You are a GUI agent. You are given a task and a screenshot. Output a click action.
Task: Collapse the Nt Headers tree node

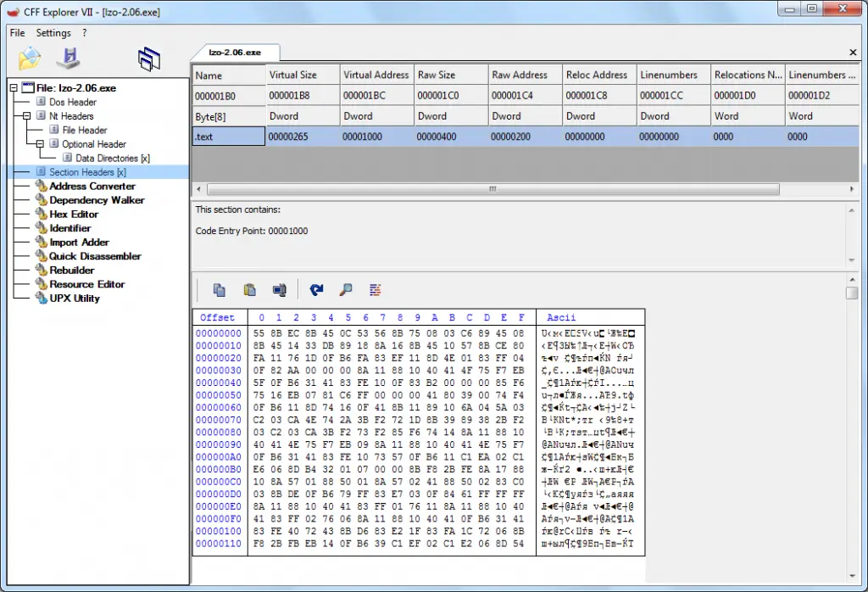point(27,116)
